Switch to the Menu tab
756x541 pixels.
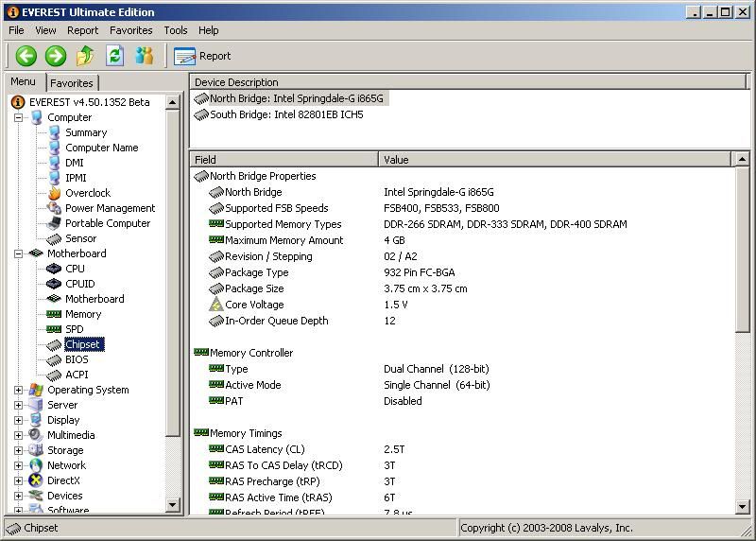pos(24,81)
